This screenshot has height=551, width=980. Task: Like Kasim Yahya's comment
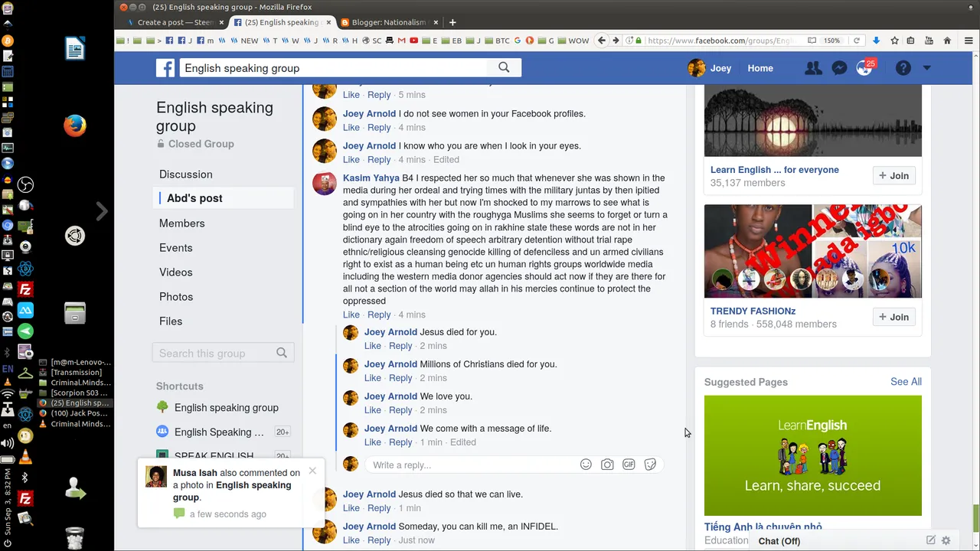point(351,315)
